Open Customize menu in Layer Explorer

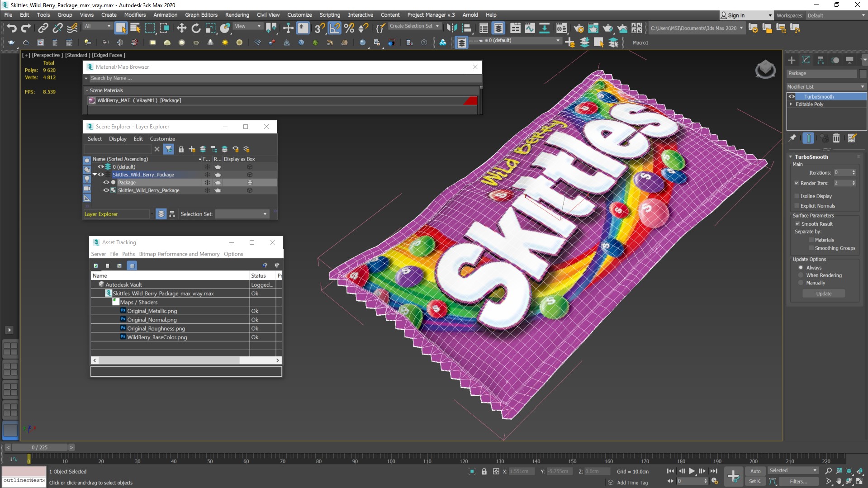pyautogui.click(x=162, y=139)
